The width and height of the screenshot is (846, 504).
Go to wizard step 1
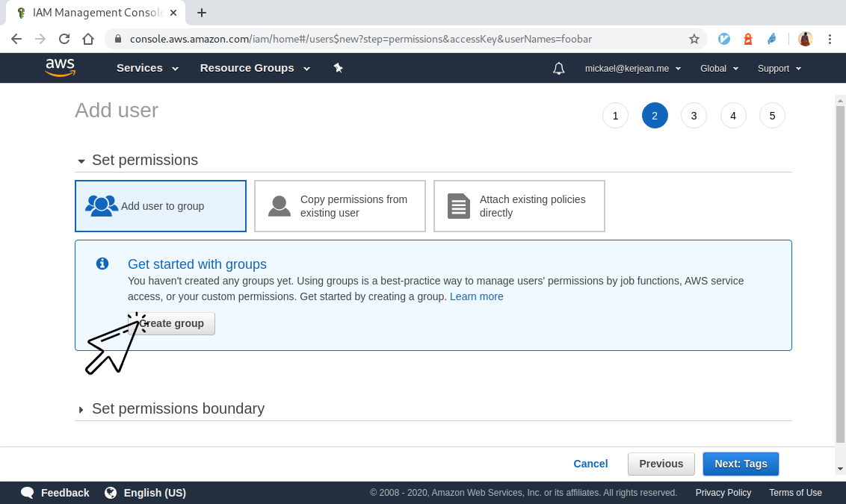coord(615,115)
